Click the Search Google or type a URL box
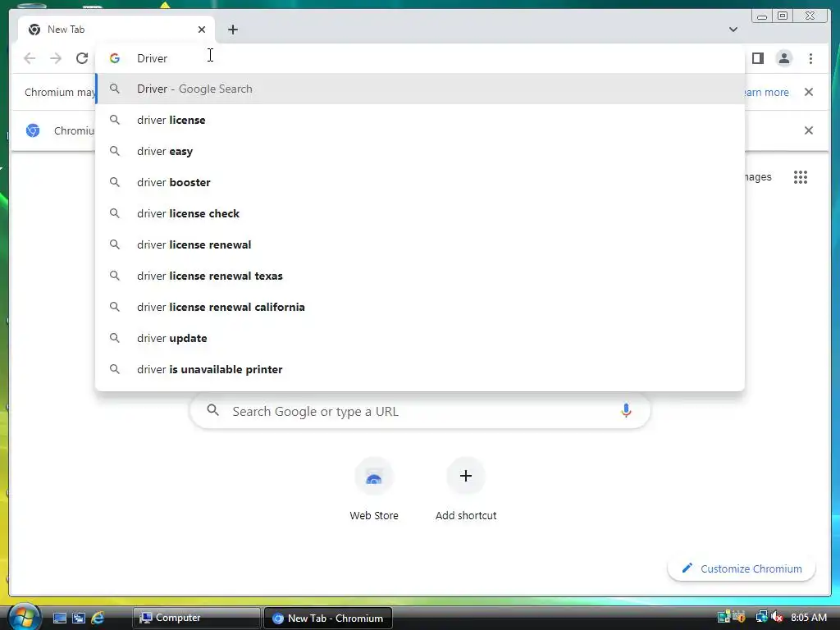This screenshot has height=630, width=840. [420, 412]
